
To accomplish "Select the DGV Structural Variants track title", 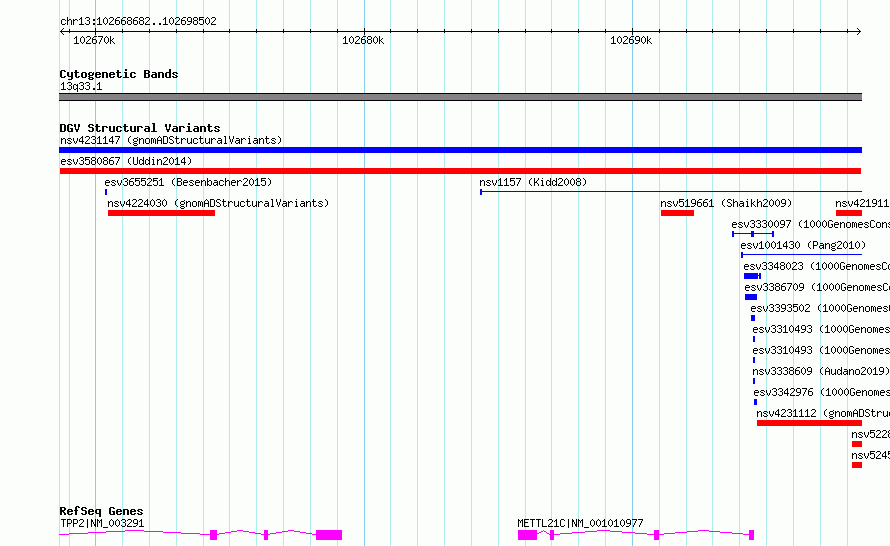I will pos(140,128).
